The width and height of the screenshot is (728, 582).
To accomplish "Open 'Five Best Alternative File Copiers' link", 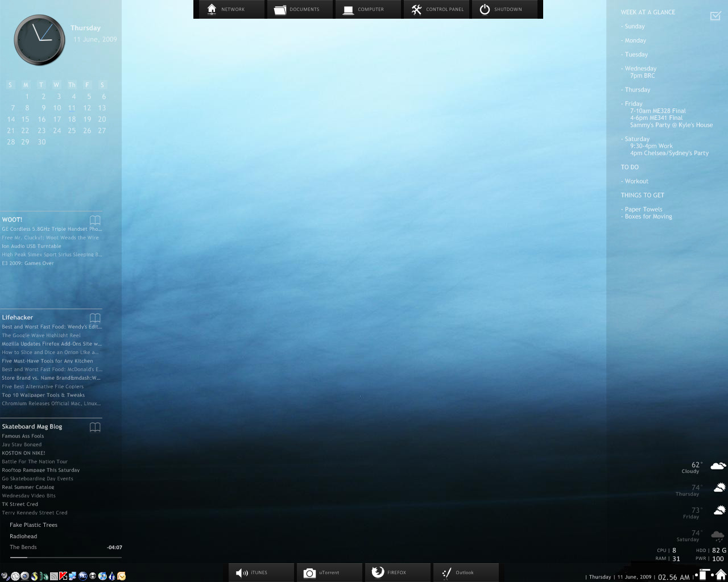I will click(x=43, y=386).
